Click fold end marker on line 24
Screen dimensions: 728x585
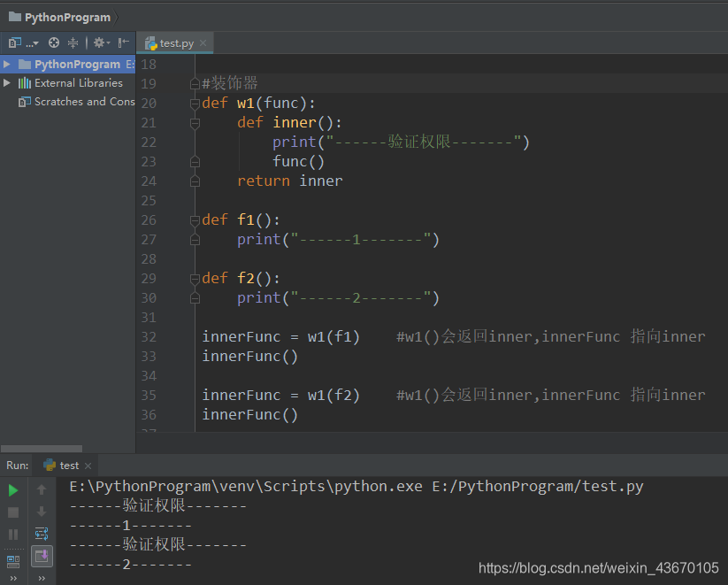click(x=195, y=181)
